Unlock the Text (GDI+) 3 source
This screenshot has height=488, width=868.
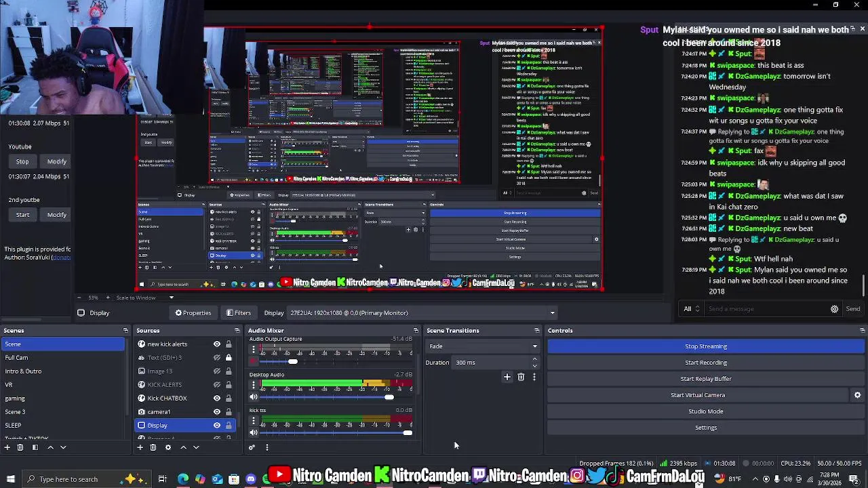click(x=229, y=358)
